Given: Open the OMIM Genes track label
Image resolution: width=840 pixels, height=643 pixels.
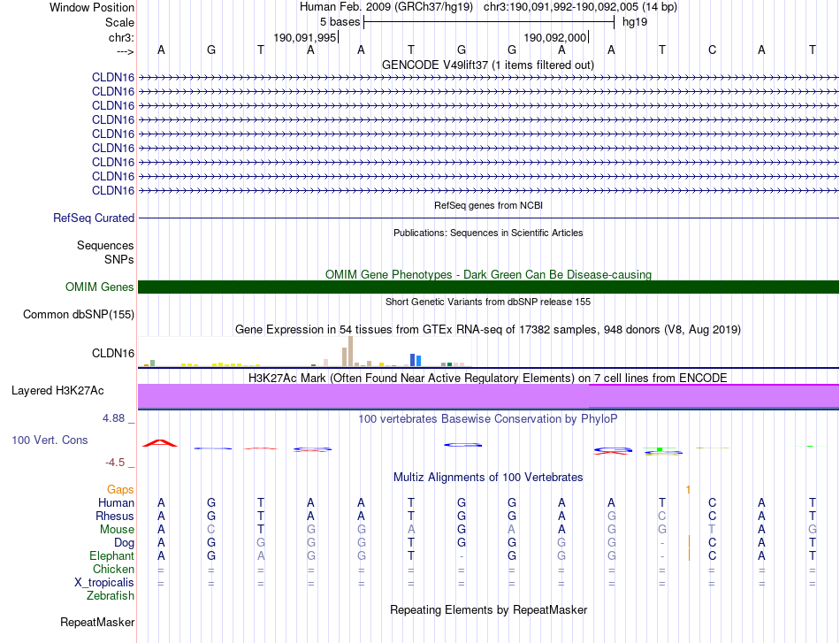Looking at the screenshot, I should (99, 287).
